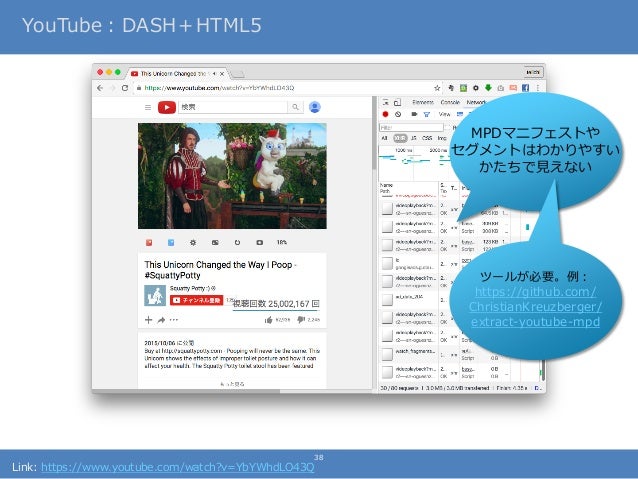
Task: Open the green square extension icon
Action: (x=463, y=87)
